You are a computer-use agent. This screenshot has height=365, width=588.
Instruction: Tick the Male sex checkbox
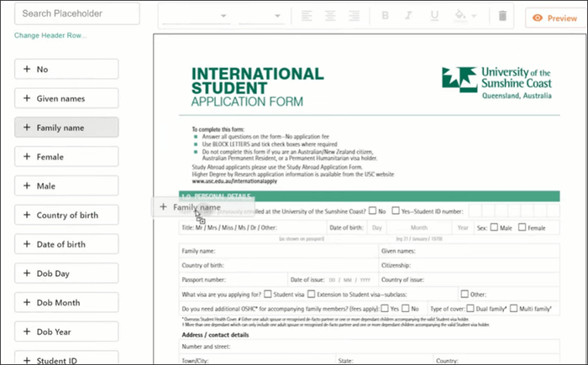coord(494,227)
